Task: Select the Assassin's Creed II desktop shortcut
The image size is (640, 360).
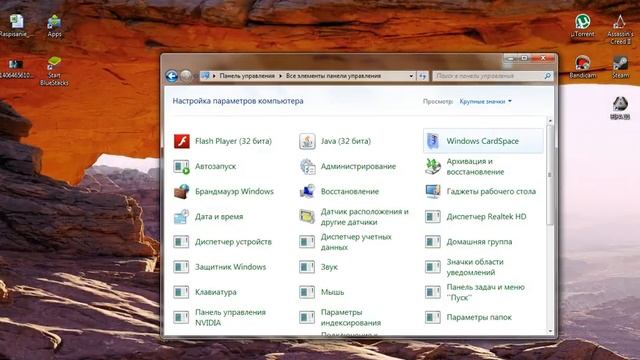Action: pos(620,29)
